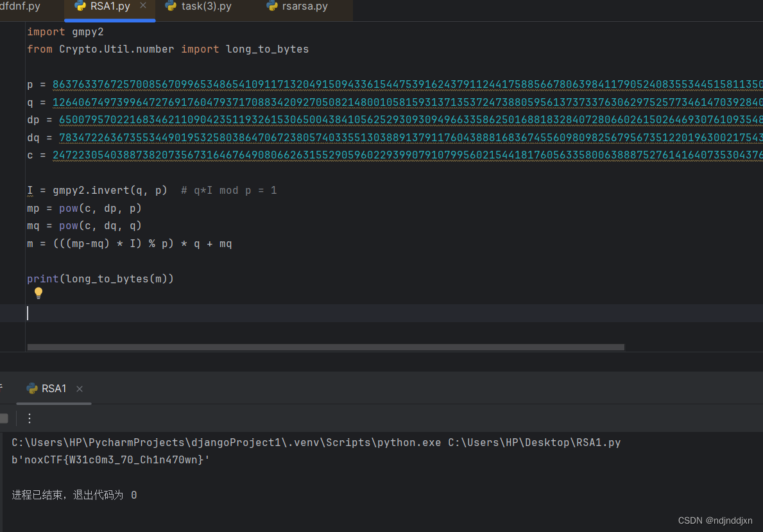Viewport: 763px width, 532px height.
Task: Select the RSA1 run console tab
Action: pos(55,388)
